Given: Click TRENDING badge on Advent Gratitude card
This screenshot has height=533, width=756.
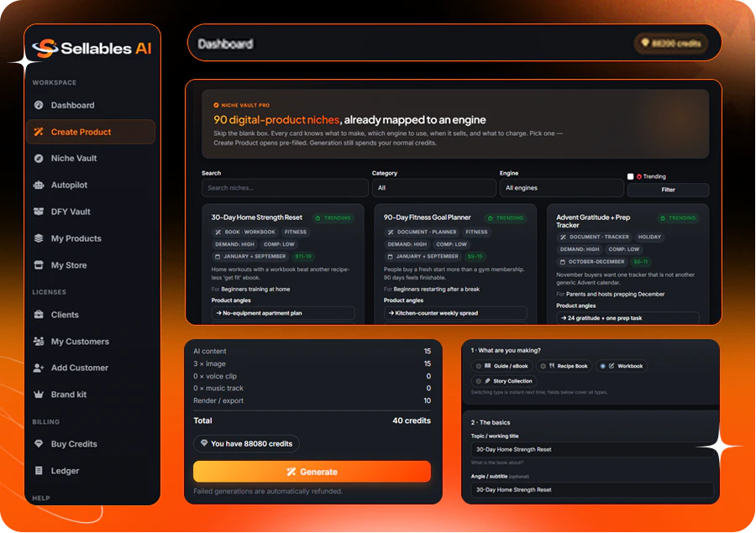Looking at the screenshot, I should tap(677, 218).
